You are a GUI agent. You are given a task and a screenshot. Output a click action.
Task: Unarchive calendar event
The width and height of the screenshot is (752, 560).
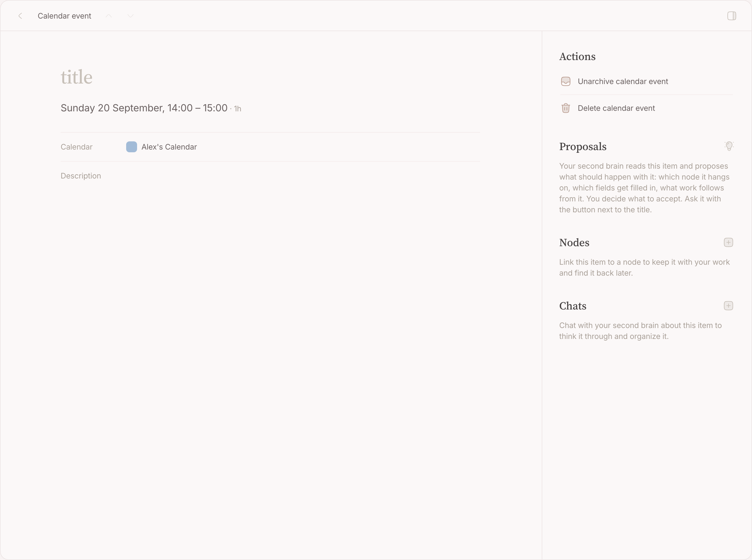(x=646, y=81)
